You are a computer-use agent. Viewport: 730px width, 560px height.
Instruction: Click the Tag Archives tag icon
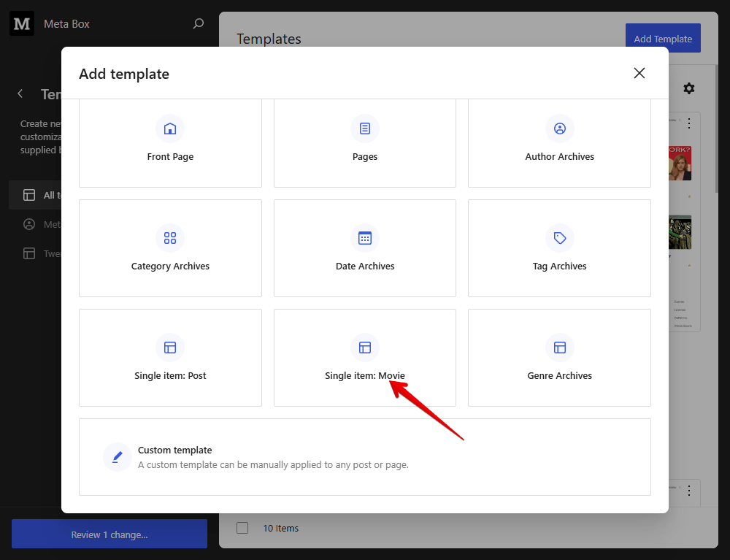click(560, 238)
